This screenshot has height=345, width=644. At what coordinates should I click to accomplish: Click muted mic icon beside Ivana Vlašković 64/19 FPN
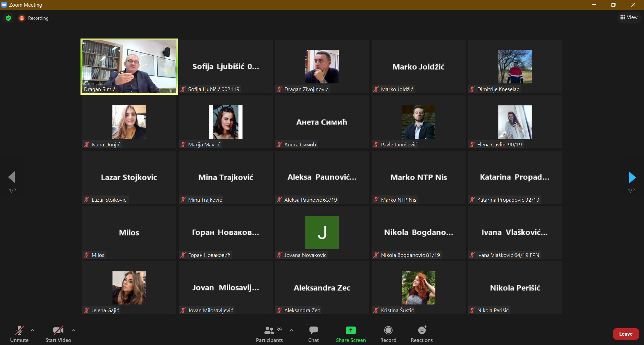point(472,255)
